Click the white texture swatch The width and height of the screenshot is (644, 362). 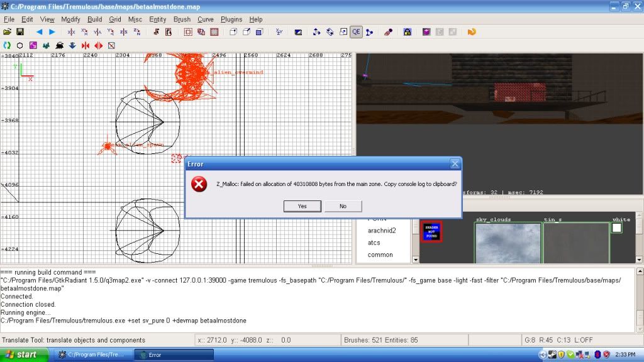[616, 228]
